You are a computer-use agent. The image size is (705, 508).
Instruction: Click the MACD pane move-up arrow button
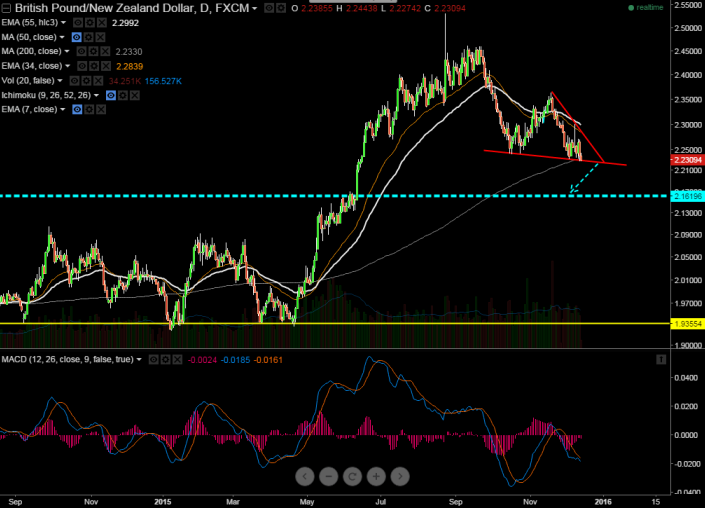click(661, 359)
